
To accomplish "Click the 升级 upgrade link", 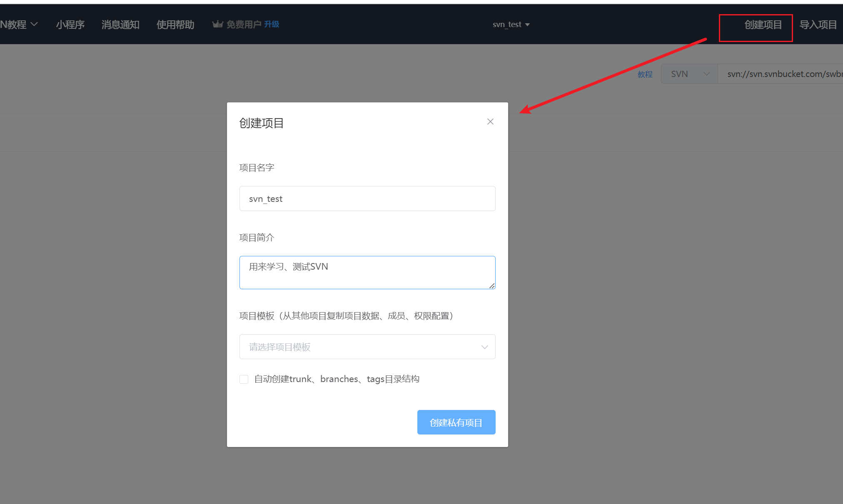I will click(x=272, y=24).
